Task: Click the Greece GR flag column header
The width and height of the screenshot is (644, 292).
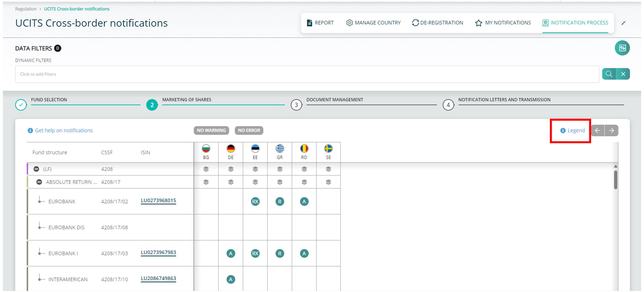Action: click(x=280, y=152)
